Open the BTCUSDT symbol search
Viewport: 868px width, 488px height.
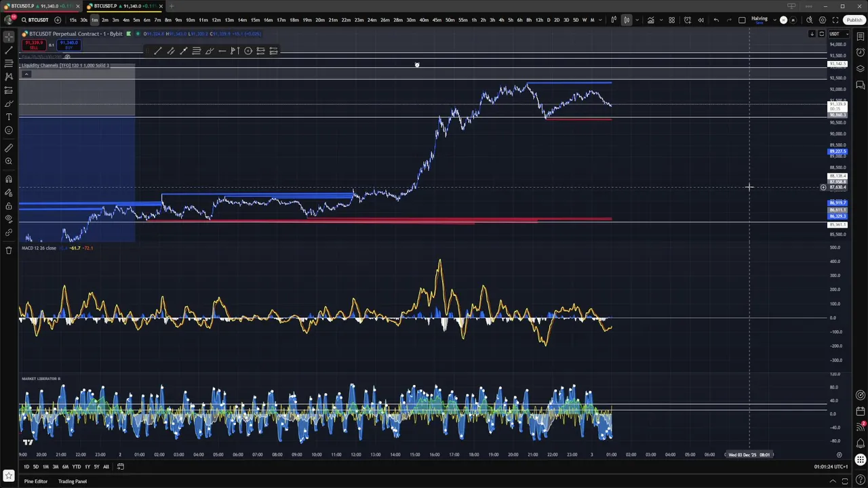tap(35, 20)
